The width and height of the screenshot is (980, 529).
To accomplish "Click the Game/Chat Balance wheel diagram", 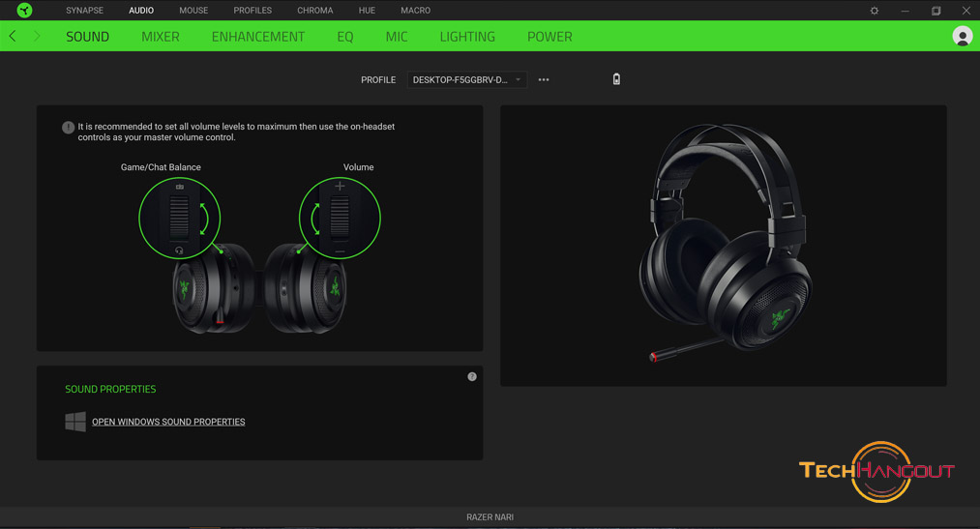I will pyautogui.click(x=179, y=218).
